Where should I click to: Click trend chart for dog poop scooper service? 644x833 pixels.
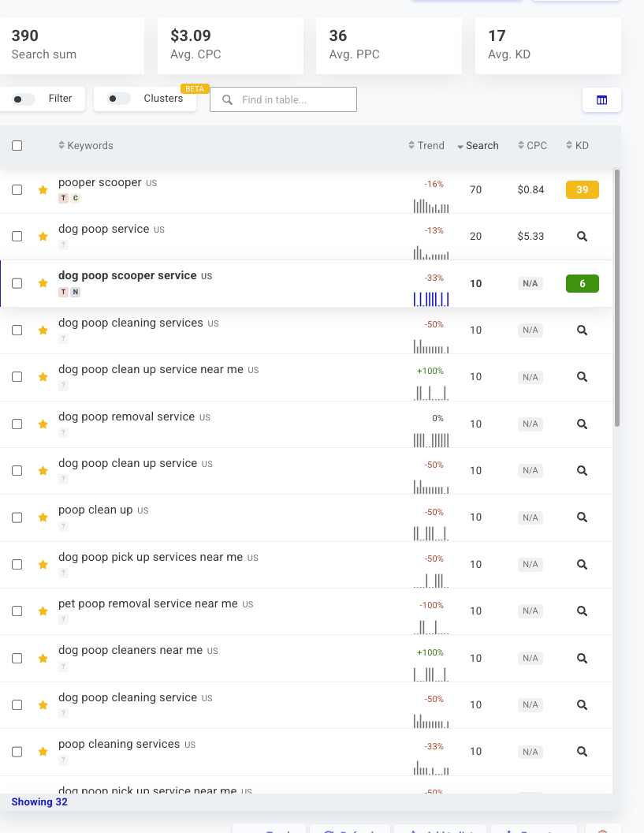[431, 299]
